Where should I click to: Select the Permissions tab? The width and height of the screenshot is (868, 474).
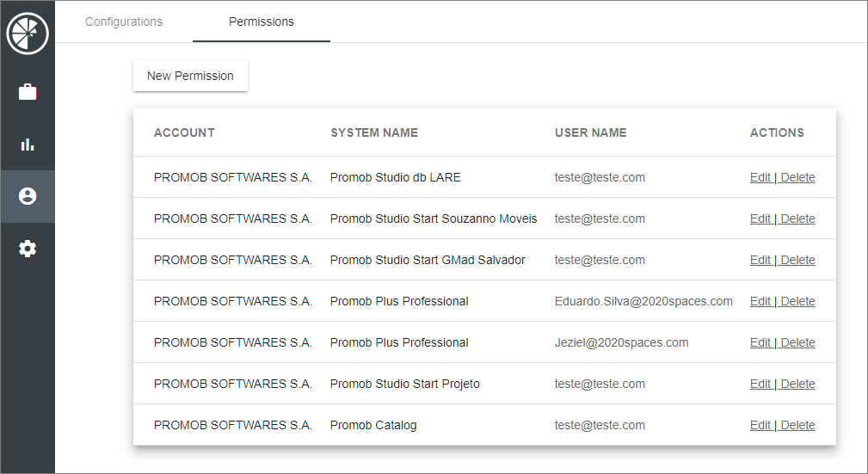pos(262,22)
